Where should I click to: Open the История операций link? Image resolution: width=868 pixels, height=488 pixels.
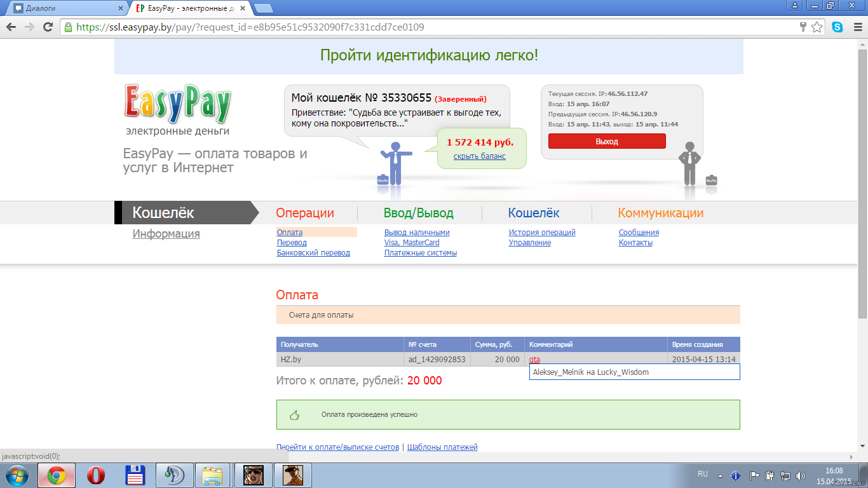[x=542, y=233]
